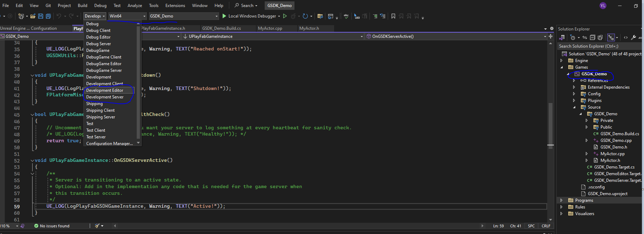The height and width of the screenshot is (234, 644).
Task: Collapse the Source folder node
Action: click(574, 107)
